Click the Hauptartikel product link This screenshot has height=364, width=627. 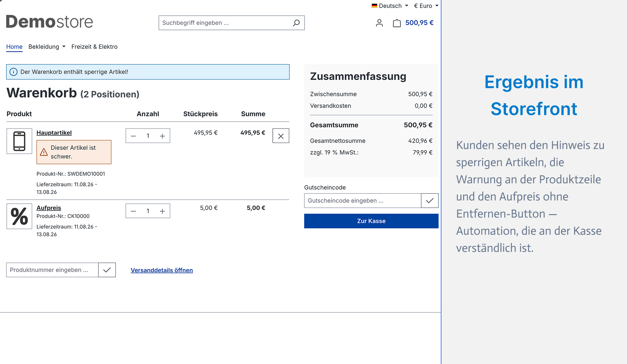point(54,133)
